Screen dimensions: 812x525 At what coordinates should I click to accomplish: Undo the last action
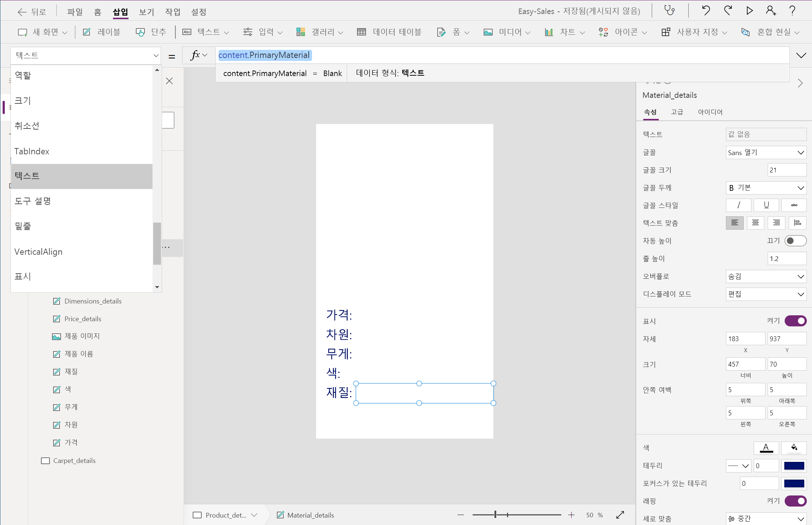tap(706, 11)
